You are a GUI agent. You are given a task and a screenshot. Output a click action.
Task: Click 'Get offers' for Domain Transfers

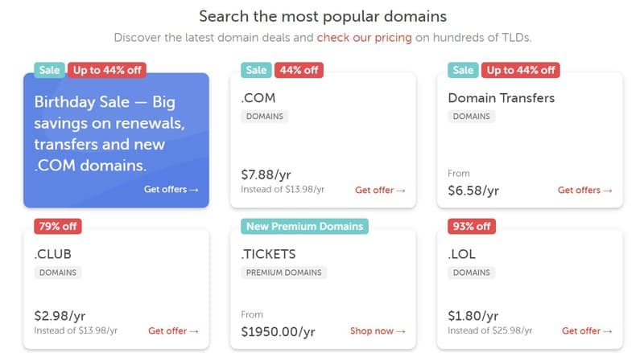(585, 190)
